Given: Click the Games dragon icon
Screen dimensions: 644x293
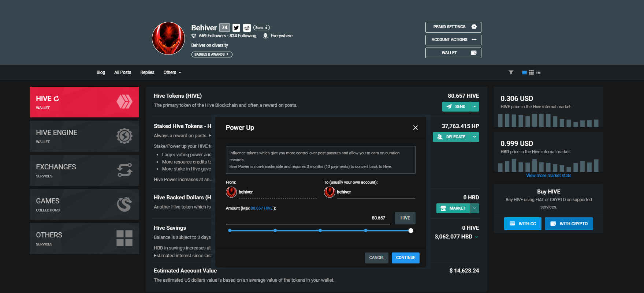Looking at the screenshot, I should [124, 204].
